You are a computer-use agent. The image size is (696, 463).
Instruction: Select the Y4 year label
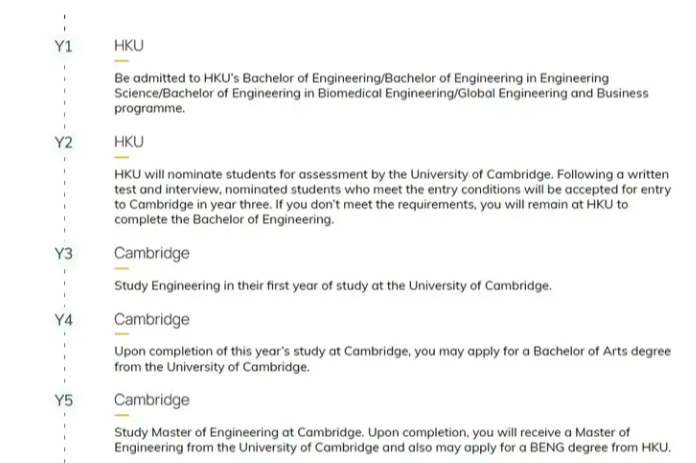[63, 320]
